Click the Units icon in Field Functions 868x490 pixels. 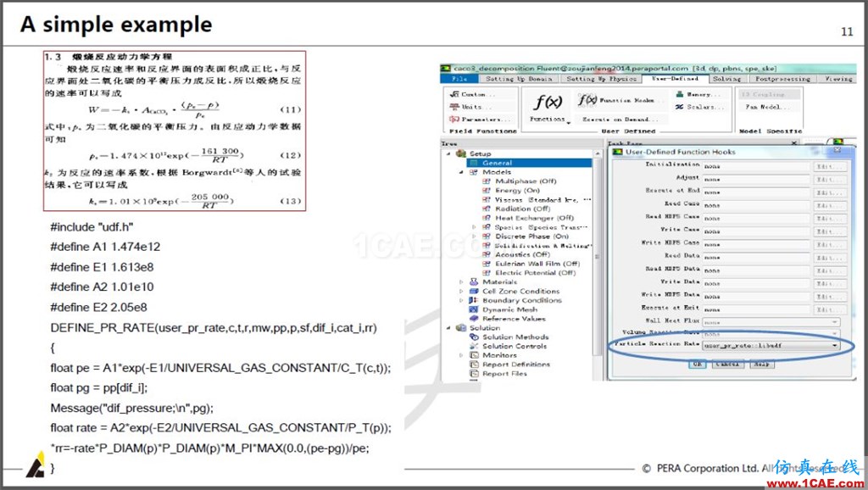pyautogui.click(x=454, y=106)
